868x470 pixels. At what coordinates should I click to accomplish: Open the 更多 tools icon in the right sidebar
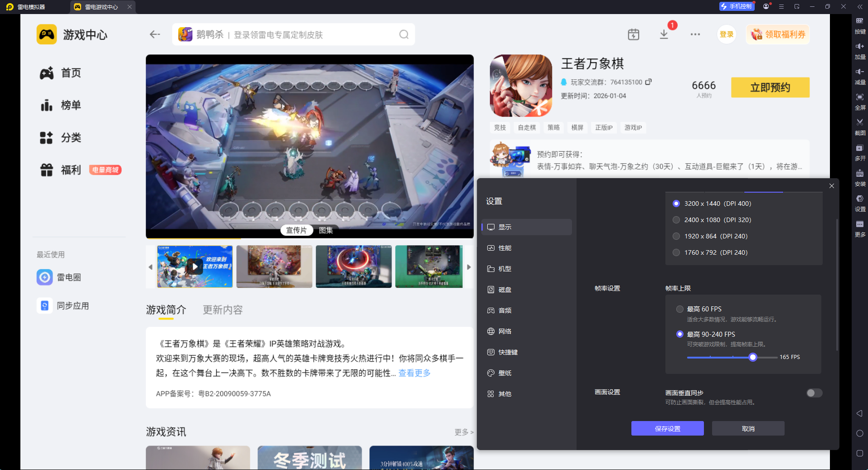(x=859, y=224)
